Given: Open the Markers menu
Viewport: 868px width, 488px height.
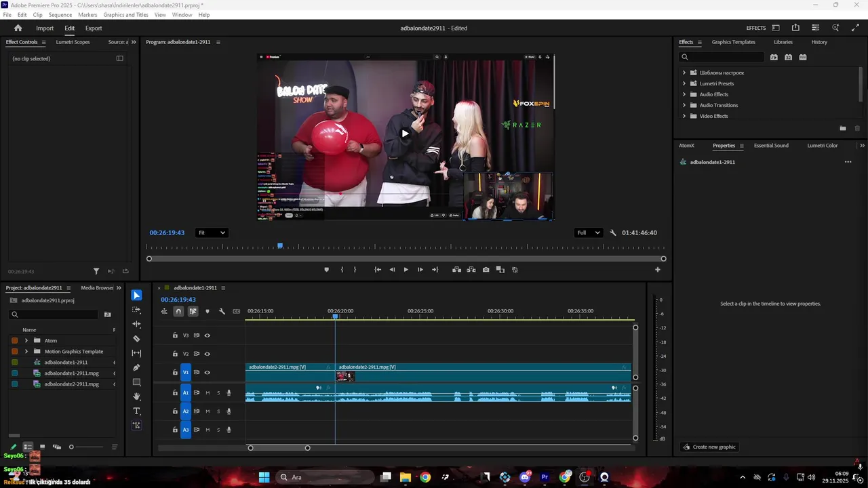Looking at the screenshot, I should pos(87,15).
